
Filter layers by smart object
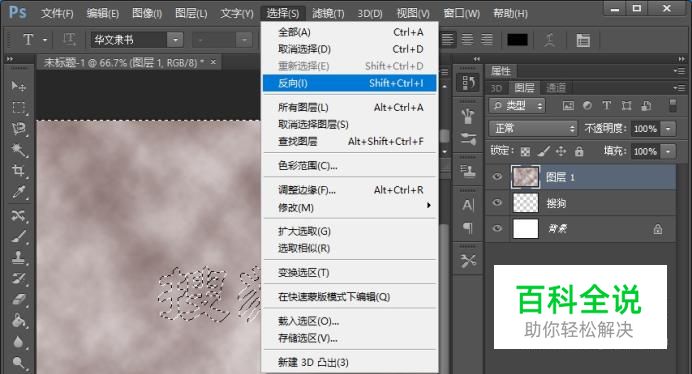[x=646, y=106]
